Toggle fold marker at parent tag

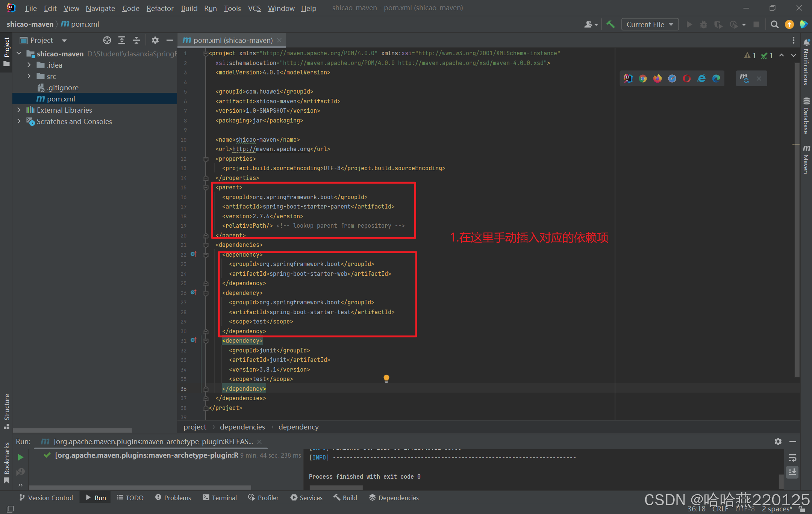(x=206, y=187)
